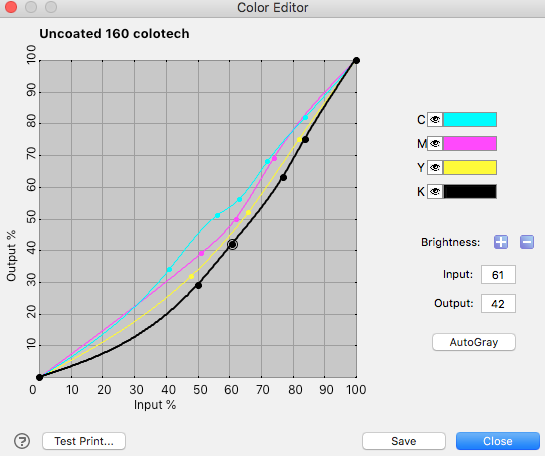545x456 pixels.
Task: Select cyan curve point near input 56
Action: point(217,215)
